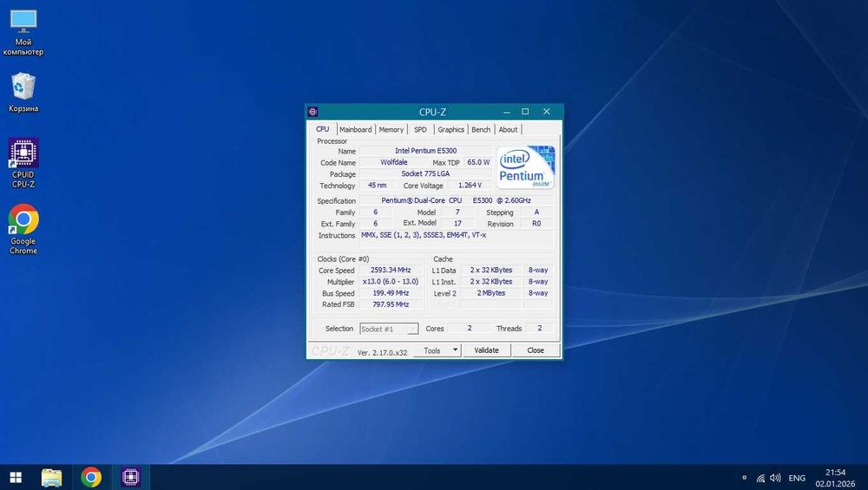The height and width of the screenshot is (490, 868).
Task: Click the Rated FSB value 797.95 MHz
Action: pyautogui.click(x=391, y=304)
